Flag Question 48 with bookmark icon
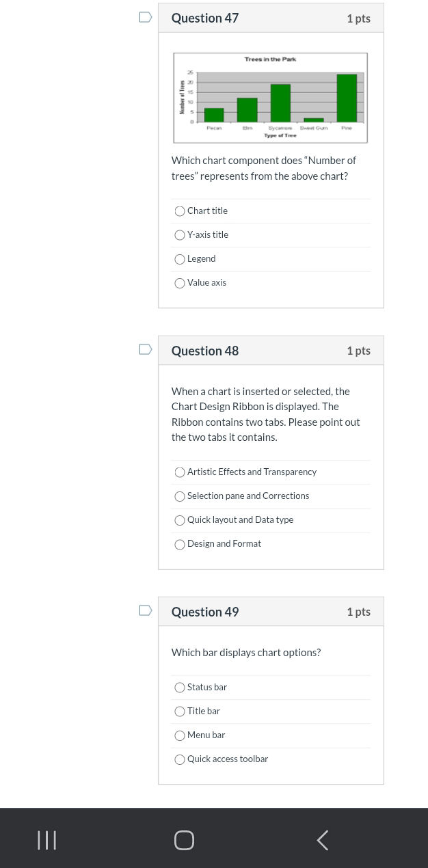The image size is (428, 868). click(x=146, y=349)
